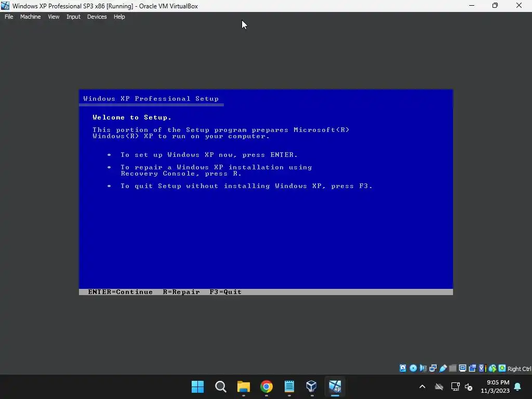The width and height of the screenshot is (532, 399).
Task: Click the display settings status icon
Action: coord(462,368)
